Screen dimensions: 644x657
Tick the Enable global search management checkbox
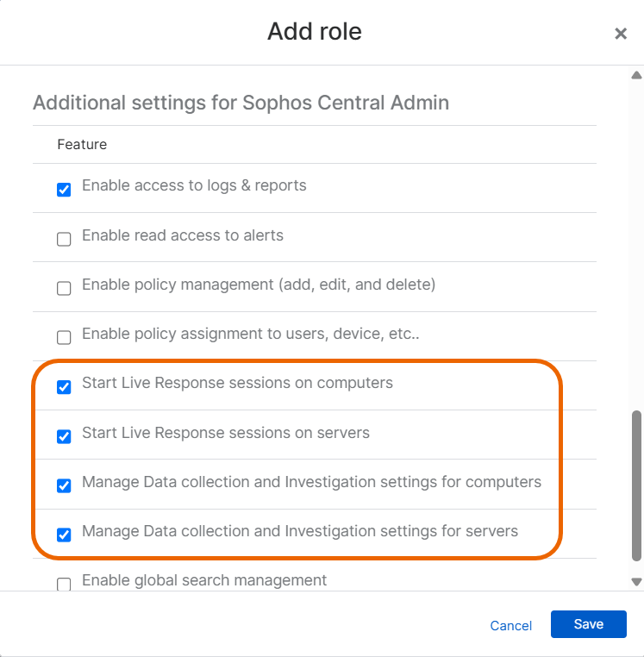pyautogui.click(x=64, y=584)
